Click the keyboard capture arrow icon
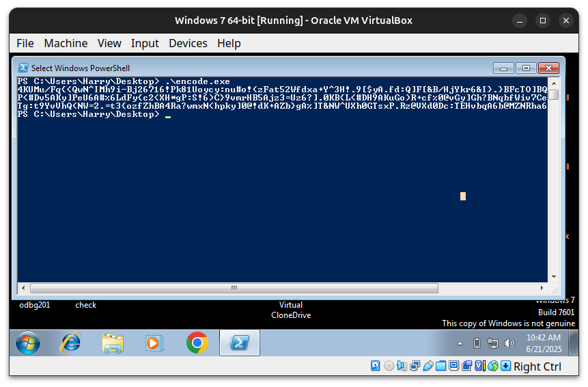This screenshot has height=387, width=588. click(x=506, y=366)
